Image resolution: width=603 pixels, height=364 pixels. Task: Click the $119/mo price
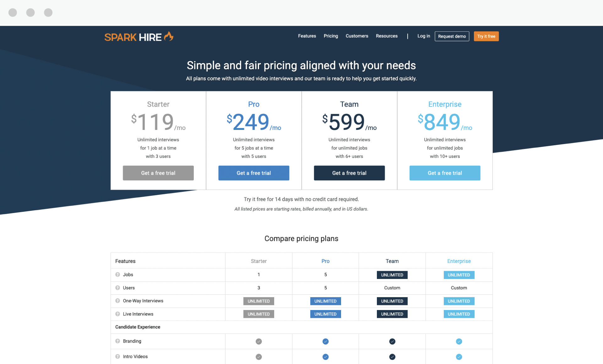pyautogui.click(x=158, y=122)
